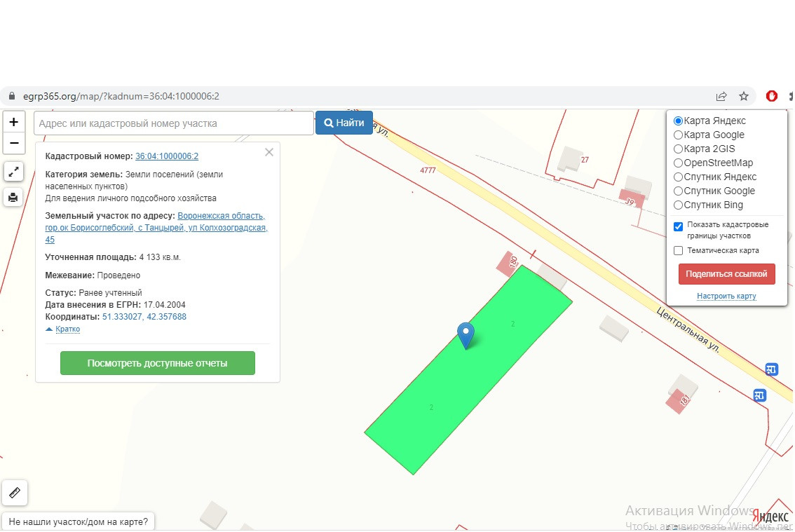Viewport: 795px width, 532px height.
Task: Click building 180 on the map
Action: point(508,264)
